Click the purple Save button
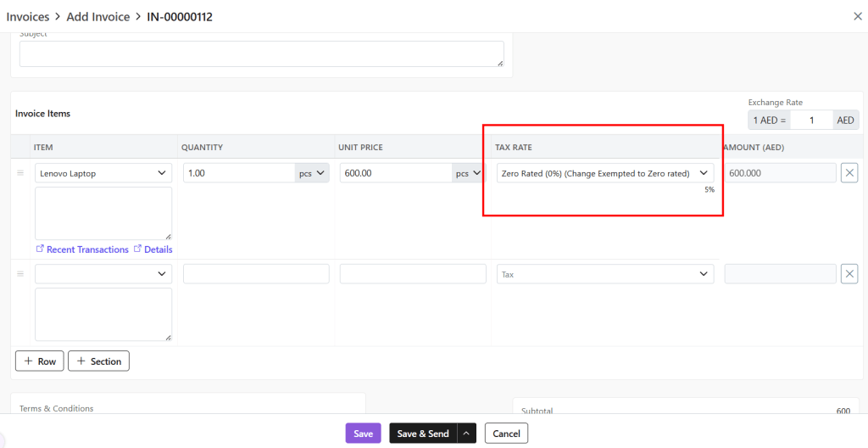The width and height of the screenshot is (868, 448). pos(363,434)
